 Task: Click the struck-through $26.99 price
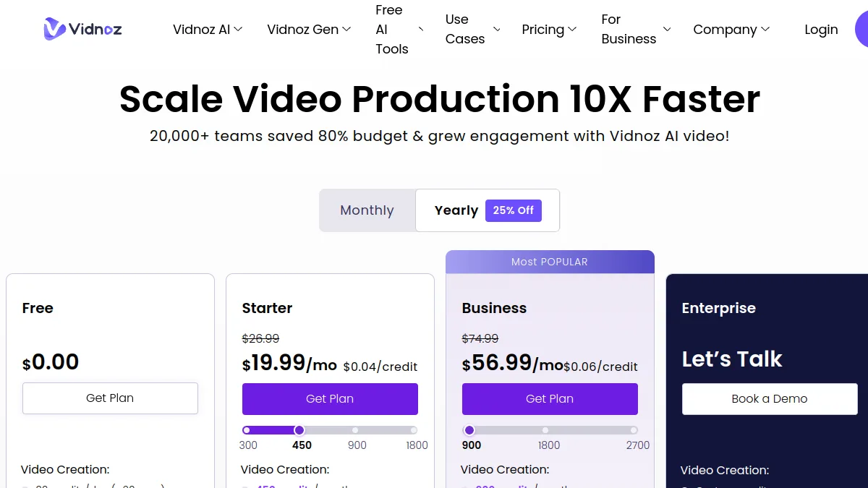[260, 338]
